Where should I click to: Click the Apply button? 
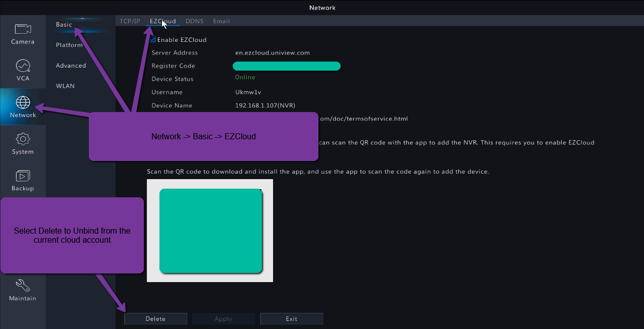(223, 319)
